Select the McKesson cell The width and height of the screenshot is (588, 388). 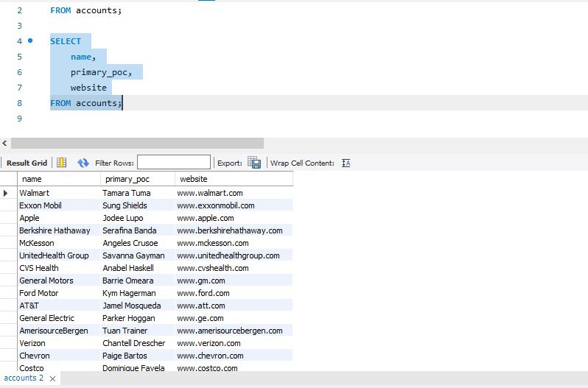click(x=59, y=243)
